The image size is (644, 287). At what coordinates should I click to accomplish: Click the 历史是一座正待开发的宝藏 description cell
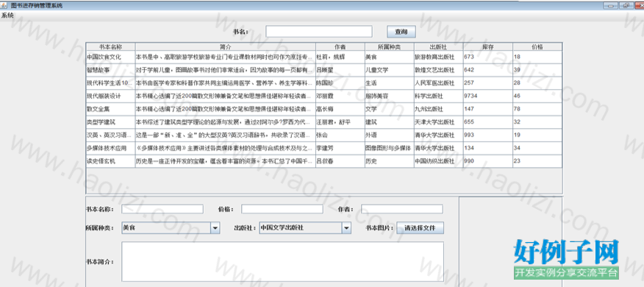click(x=226, y=161)
